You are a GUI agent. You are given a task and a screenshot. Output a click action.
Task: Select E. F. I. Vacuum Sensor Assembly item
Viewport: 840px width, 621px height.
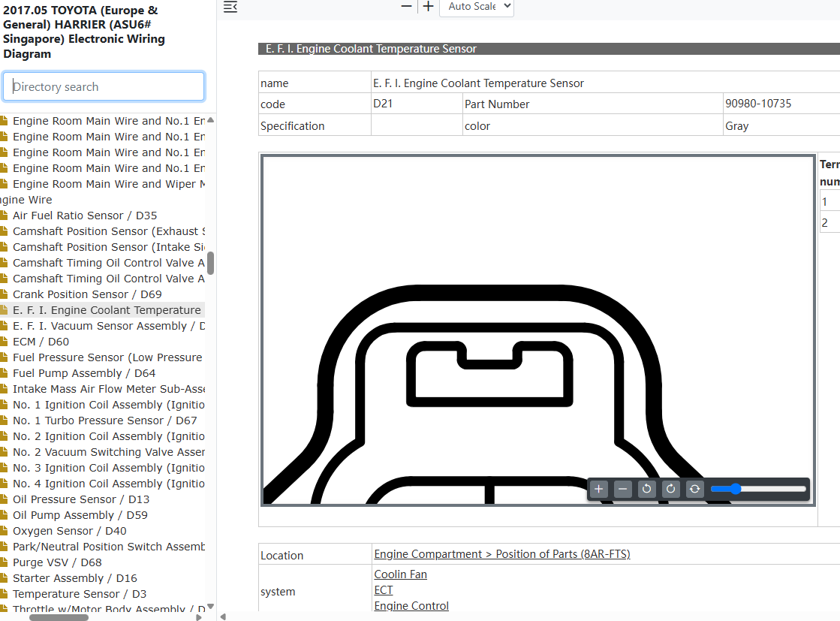click(x=109, y=326)
